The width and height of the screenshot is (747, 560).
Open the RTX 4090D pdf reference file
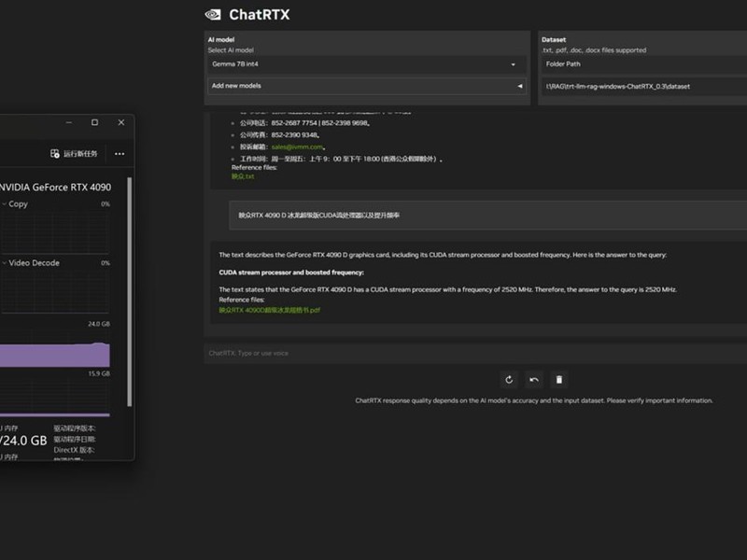(x=269, y=310)
